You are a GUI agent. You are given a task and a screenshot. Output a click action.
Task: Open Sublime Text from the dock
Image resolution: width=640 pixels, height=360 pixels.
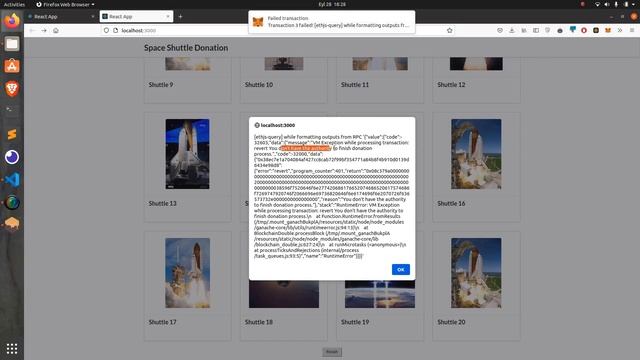pyautogui.click(x=12, y=134)
